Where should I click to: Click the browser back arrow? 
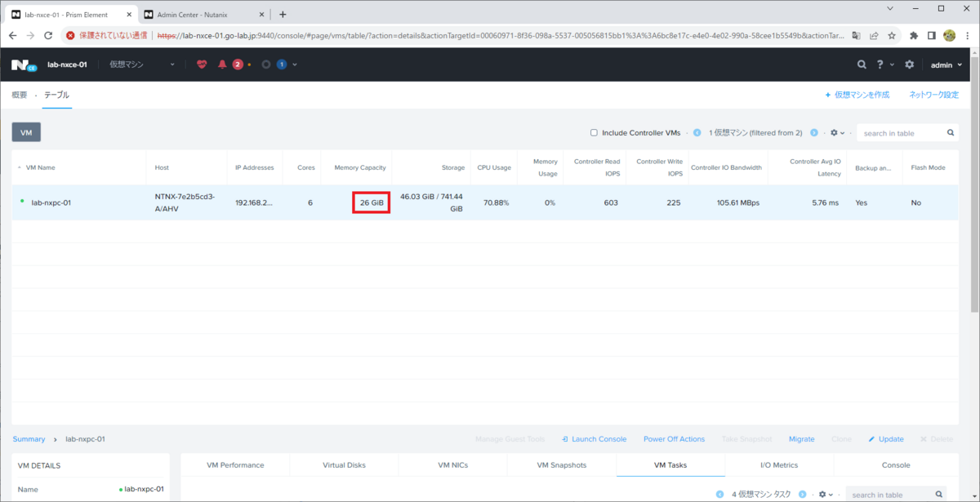(11, 35)
